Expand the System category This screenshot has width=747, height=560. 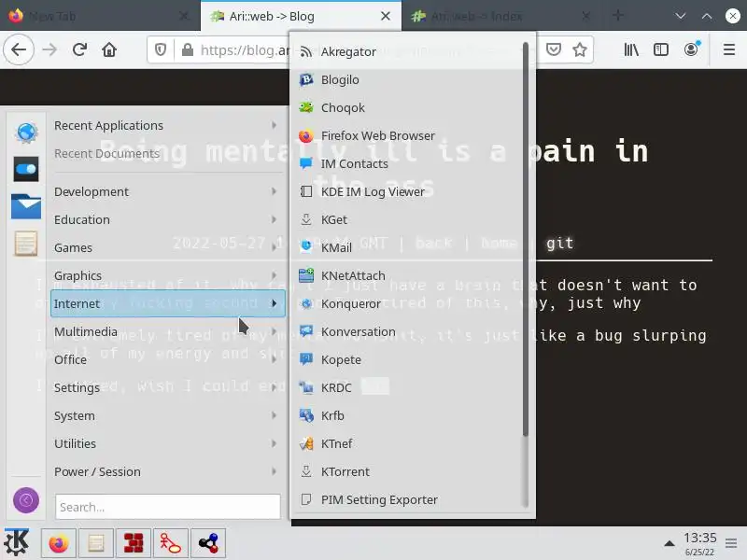168,415
